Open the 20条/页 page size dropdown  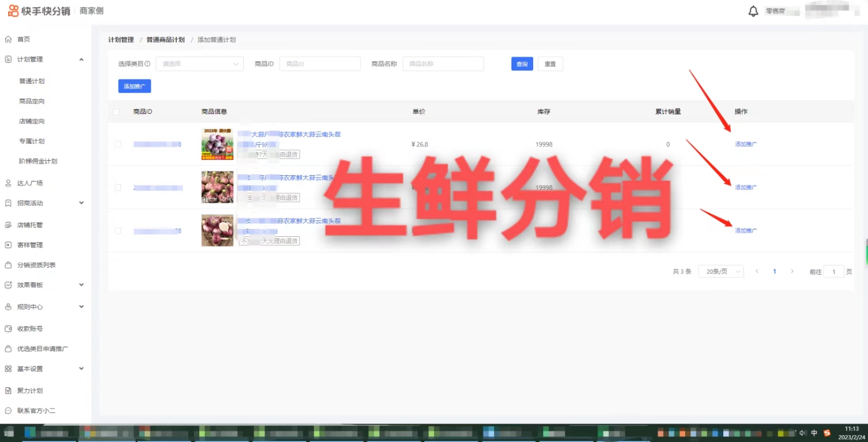pyautogui.click(x=720, y=271)
